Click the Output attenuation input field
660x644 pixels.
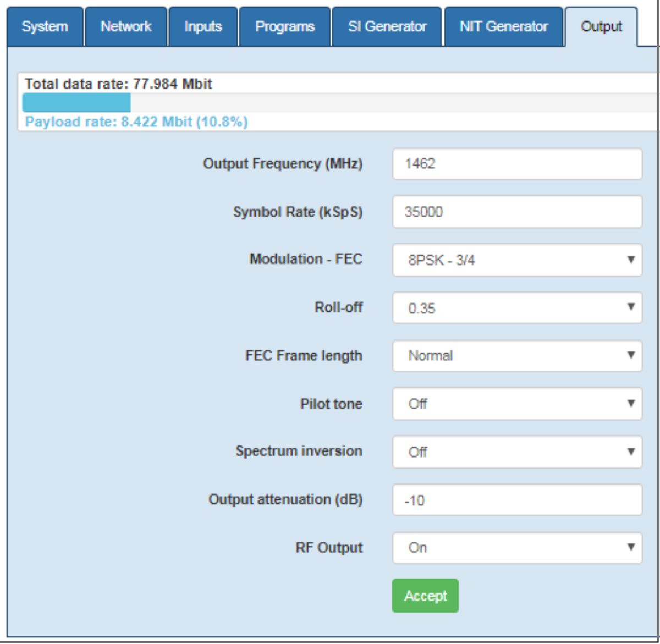click(x=517, y=500)
